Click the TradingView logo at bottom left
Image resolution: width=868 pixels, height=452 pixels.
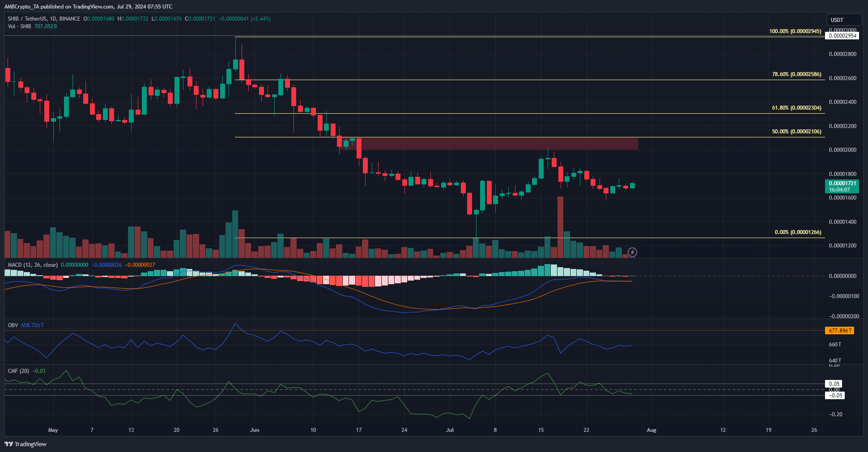[x=26, y=444]
